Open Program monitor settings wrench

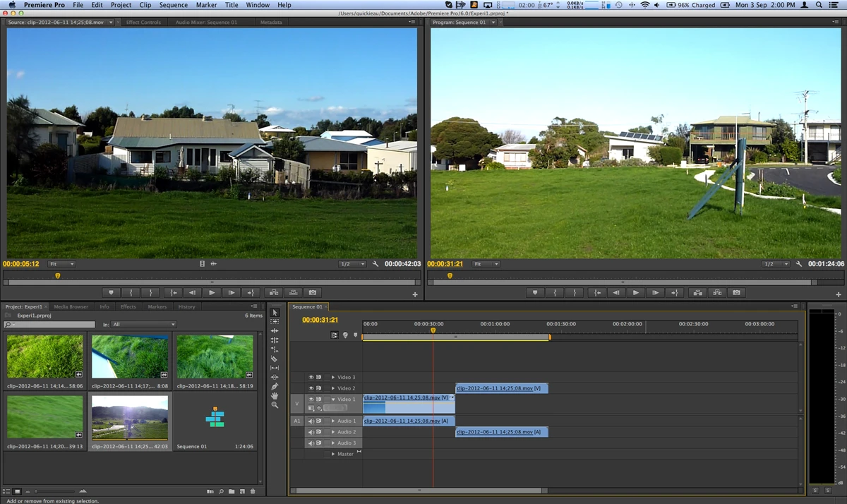(799, 264)
